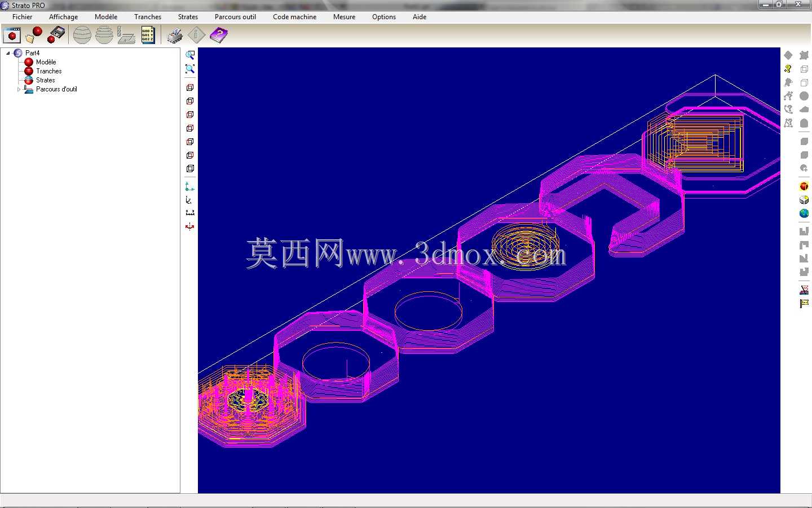812x508 pixels.
Task: Click the red arrows icon in the view toolbar
Action: pyautogui.click(x=190, y=226)
